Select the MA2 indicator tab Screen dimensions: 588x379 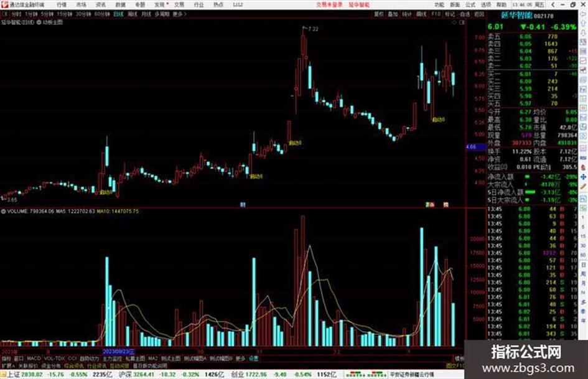pyautogui.click(x=152, y=358)
